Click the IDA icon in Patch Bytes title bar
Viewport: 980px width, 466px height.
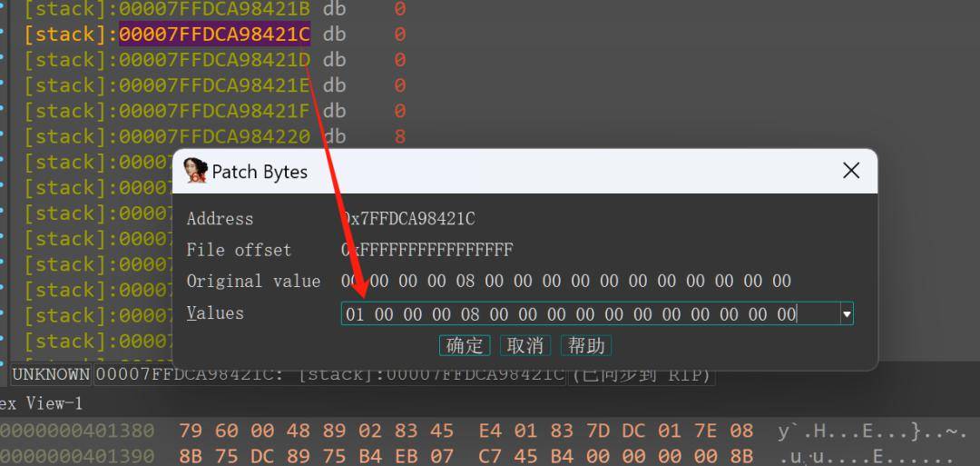click(x=196, y=171)
